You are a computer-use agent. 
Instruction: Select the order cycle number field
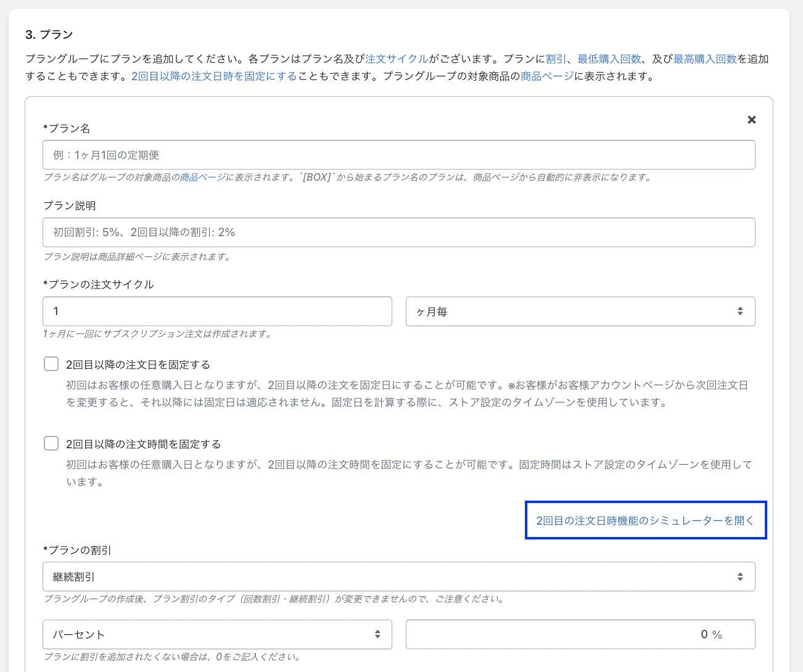tap(217, 311)
